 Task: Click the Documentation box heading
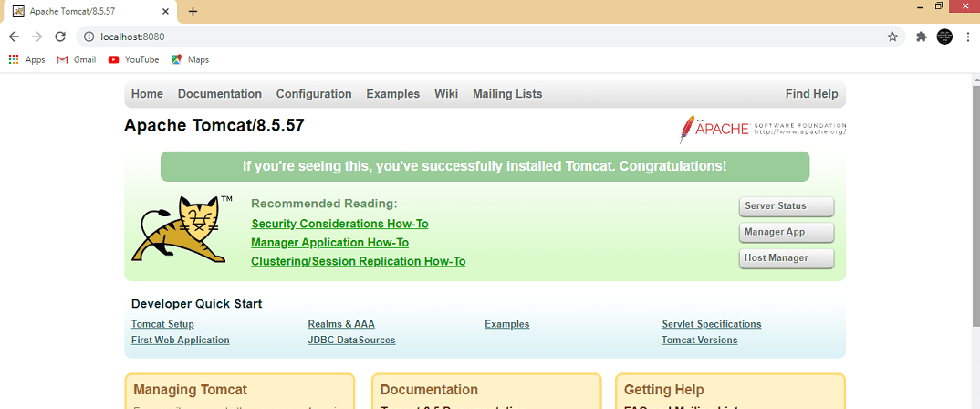(x=429, y=390)
